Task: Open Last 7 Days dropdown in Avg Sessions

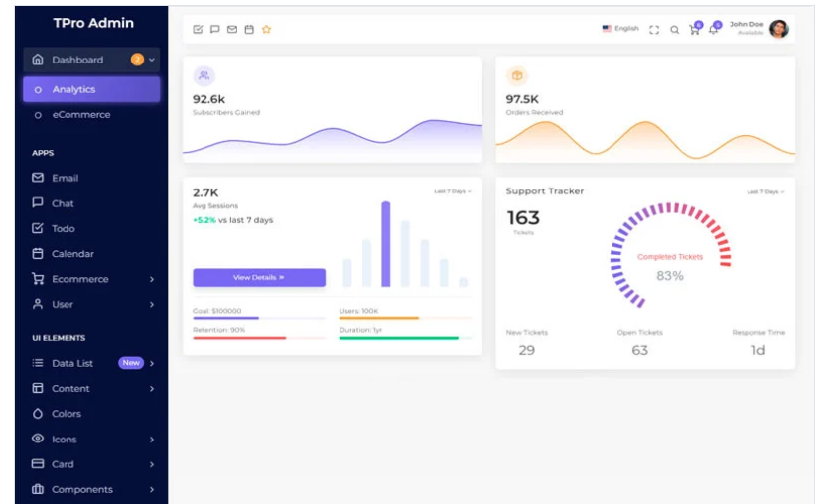Action: pyautogui.click(x=452, y=191)
